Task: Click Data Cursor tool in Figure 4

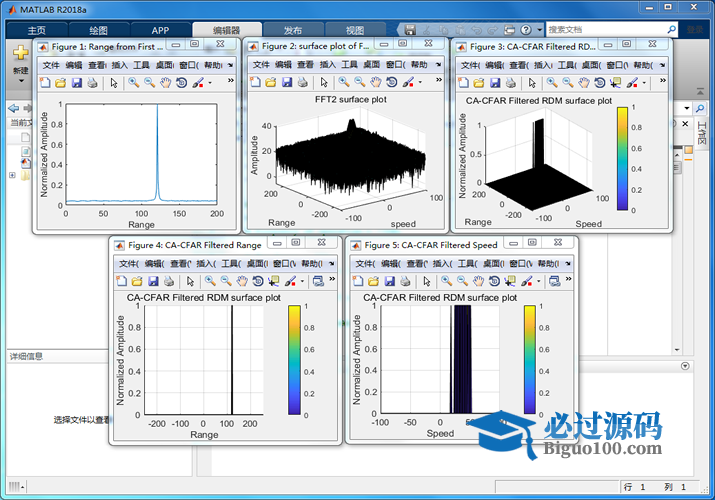Action: (x=274, y=281)
